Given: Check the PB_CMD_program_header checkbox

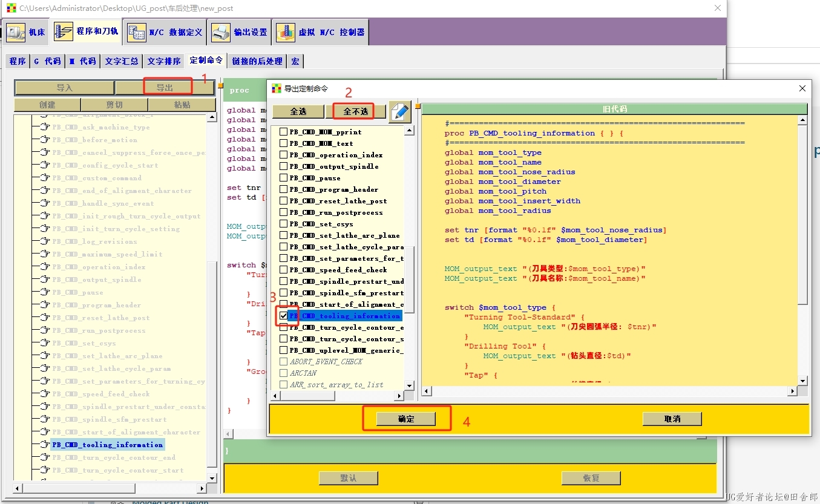Looking at the screenshot, I should 283,189.
